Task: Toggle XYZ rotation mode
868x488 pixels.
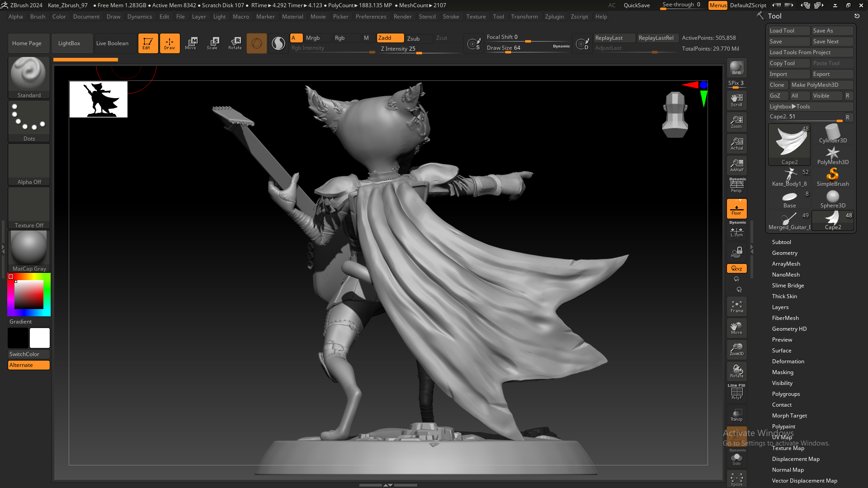Action: [736, 268]
